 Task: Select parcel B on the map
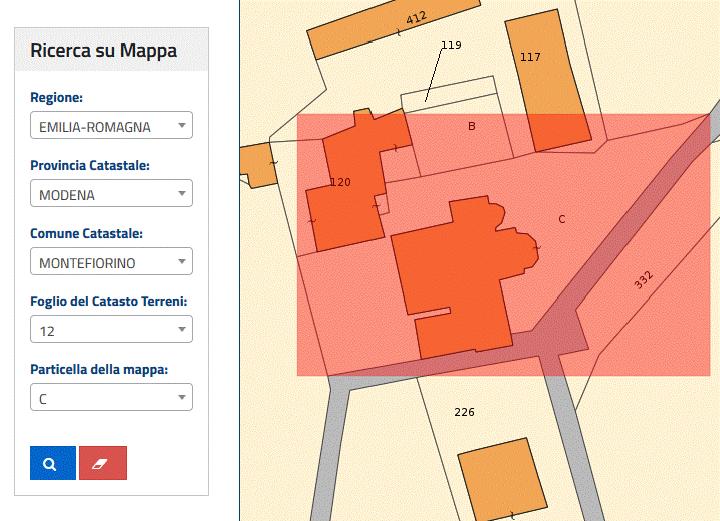[472, 126]
